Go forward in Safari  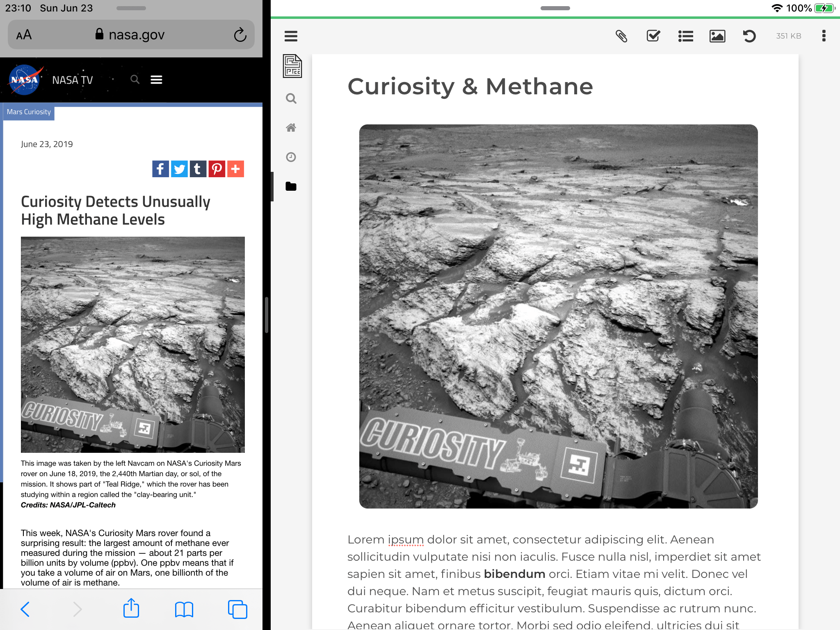click(x=78, y=609)
